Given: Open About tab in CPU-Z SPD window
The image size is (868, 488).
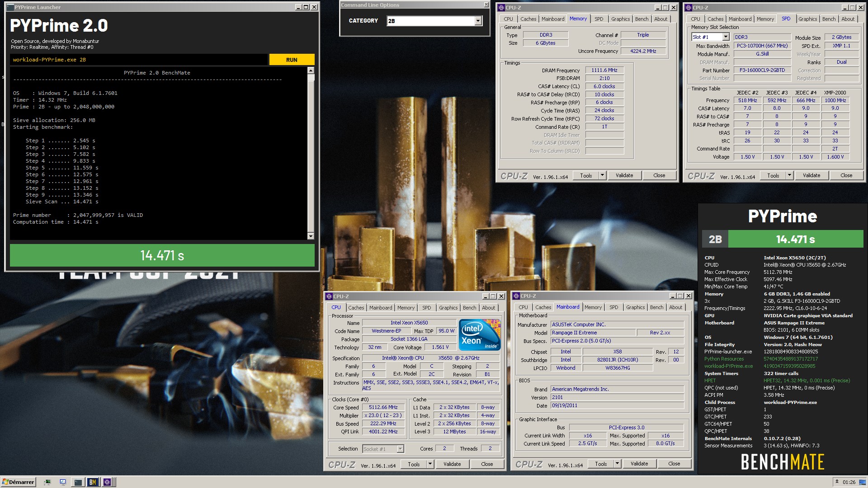Looking at the screenshot, I should tap(848, 19).
